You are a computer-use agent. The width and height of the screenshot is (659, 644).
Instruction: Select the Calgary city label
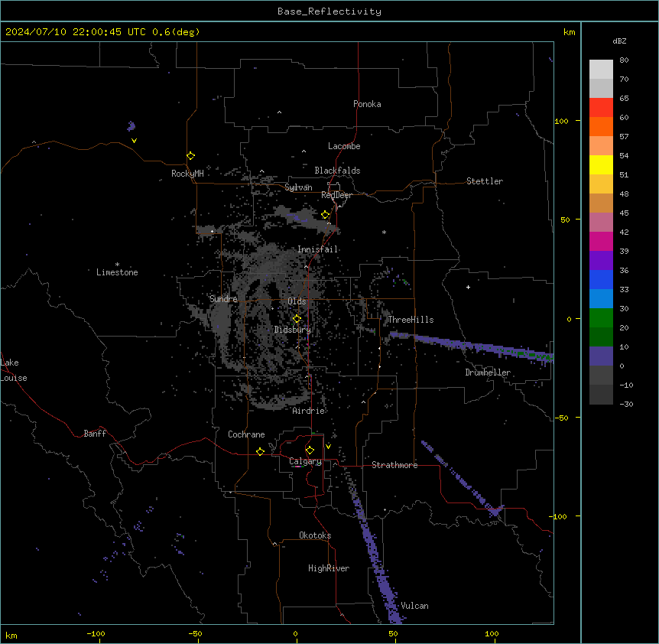pos(305,461)
